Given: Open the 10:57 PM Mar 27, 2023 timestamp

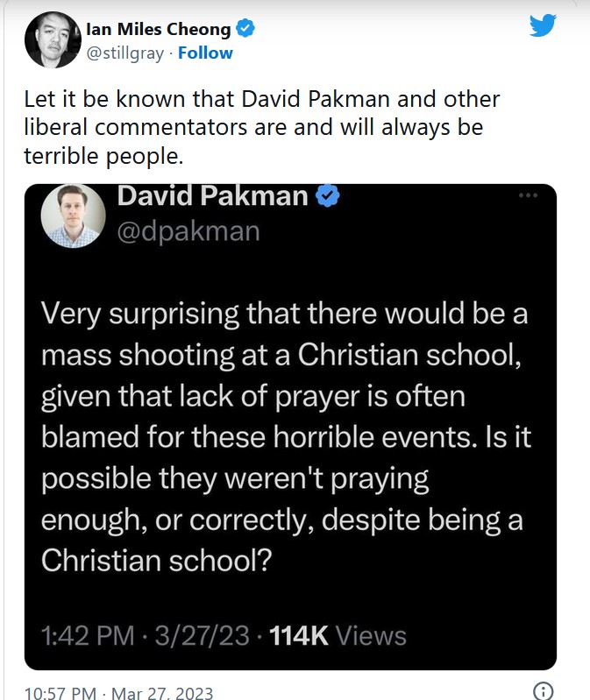Looking at the screenshot, I should coord(119,692).
